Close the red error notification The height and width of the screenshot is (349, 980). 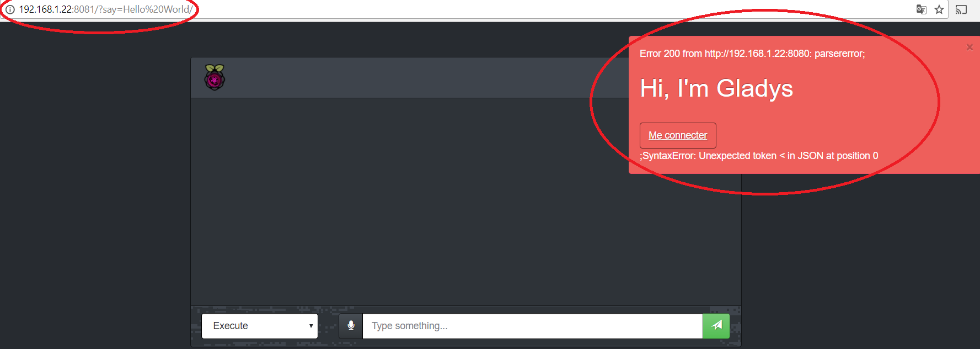pyautogui.click(x=970, y=47)
